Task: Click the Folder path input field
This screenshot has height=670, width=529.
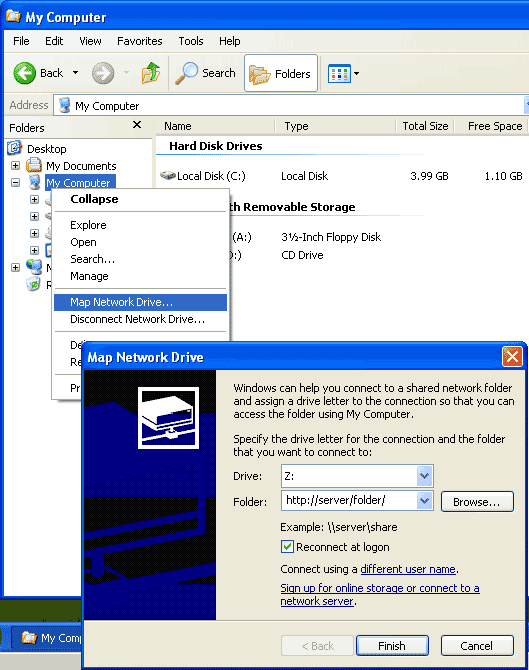Action: point(349,500)
